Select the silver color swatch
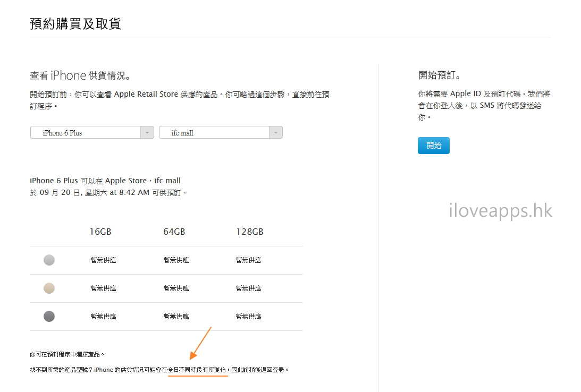The image size is (581, 392). tap(49, 260)
